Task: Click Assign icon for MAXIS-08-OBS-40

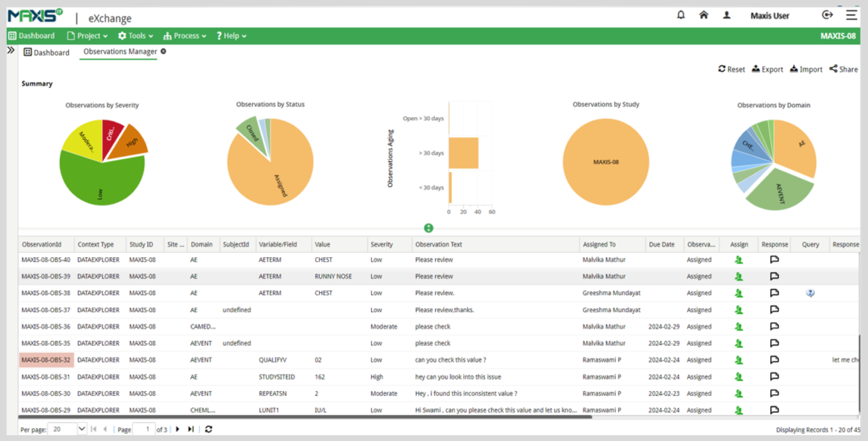Action: pyautogui.click(x=739, y=260)
